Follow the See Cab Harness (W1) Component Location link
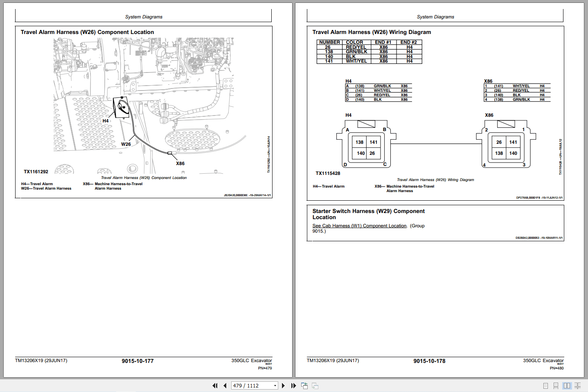This screenshot has height=392, width=588. tap(359, 226)
